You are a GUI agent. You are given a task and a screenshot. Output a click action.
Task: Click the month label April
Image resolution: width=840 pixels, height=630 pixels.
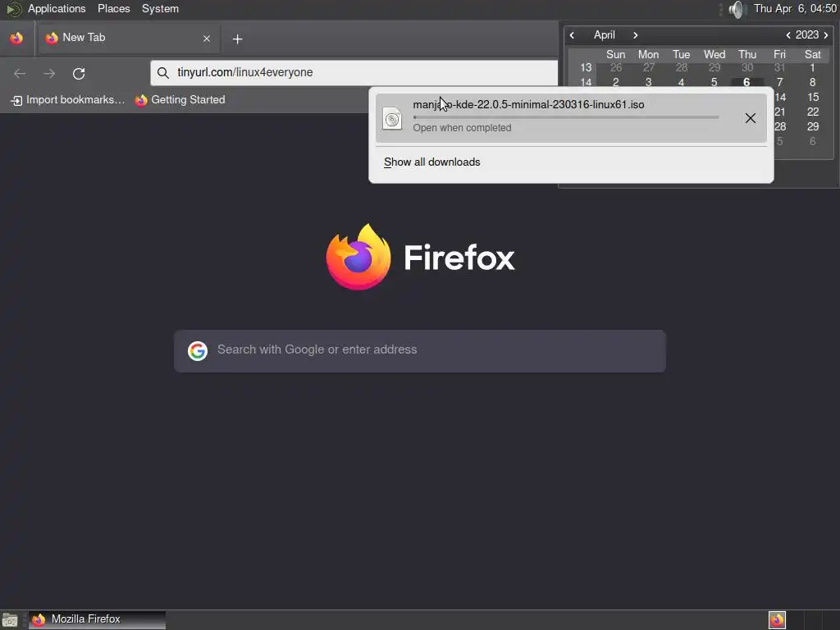605,35
